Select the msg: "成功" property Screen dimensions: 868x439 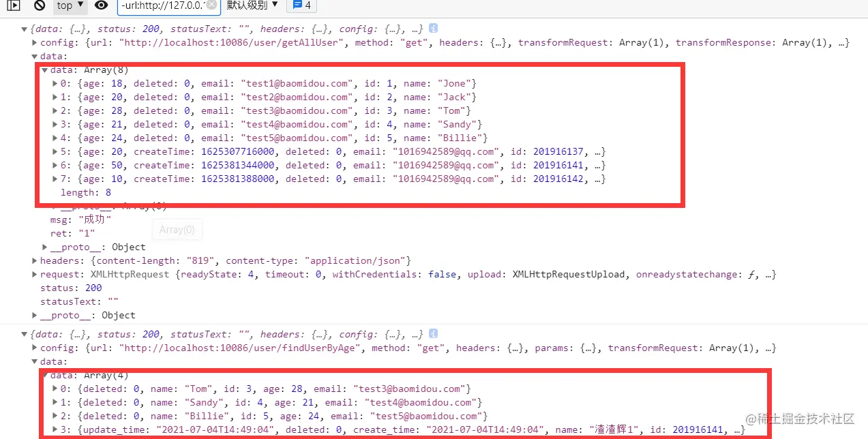80,219
